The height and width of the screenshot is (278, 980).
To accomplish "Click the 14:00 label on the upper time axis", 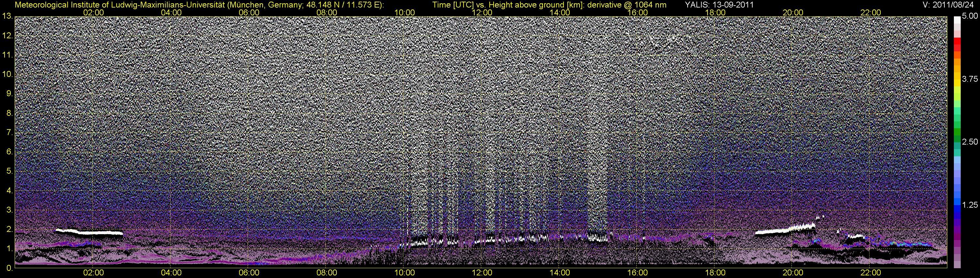I will point(560,12).
